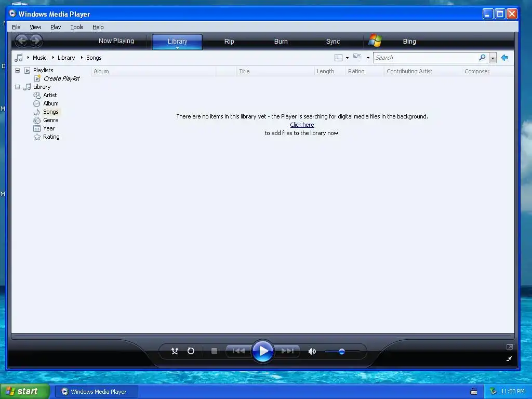Select Rating in the library tree
This screenshot has height=399, width=532.
point(51,137)
